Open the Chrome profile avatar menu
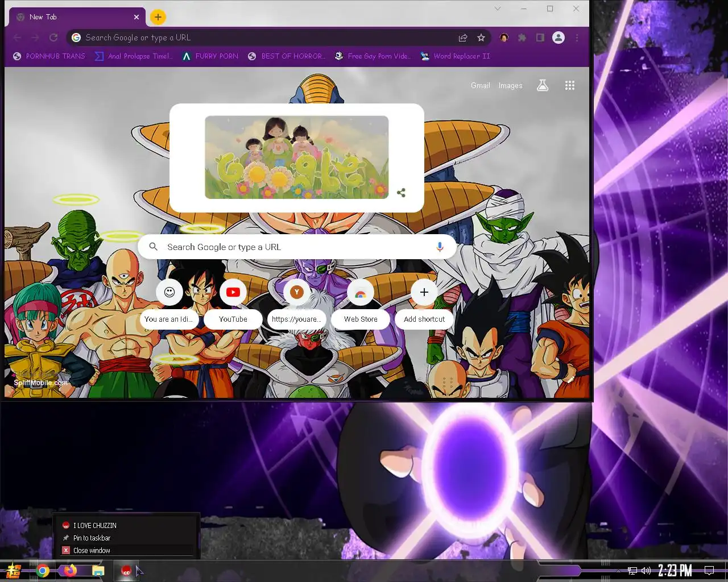 [559, 38]
